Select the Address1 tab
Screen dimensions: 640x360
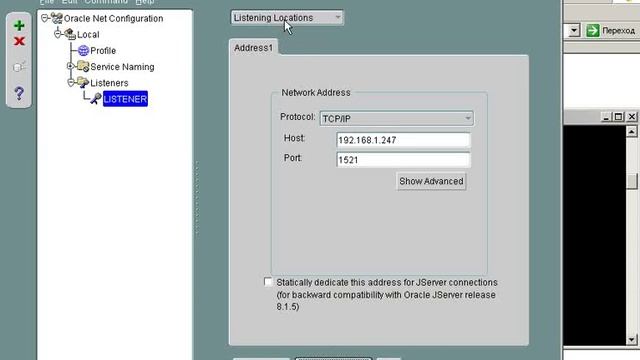[x=253, y=48]
